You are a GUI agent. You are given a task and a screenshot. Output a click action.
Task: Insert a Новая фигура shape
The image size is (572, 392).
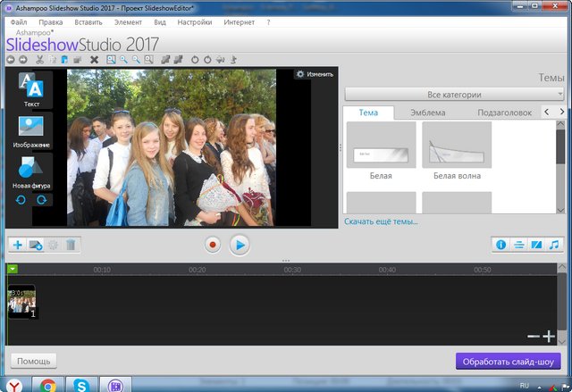pyautogui.click(x=31, y=172)
